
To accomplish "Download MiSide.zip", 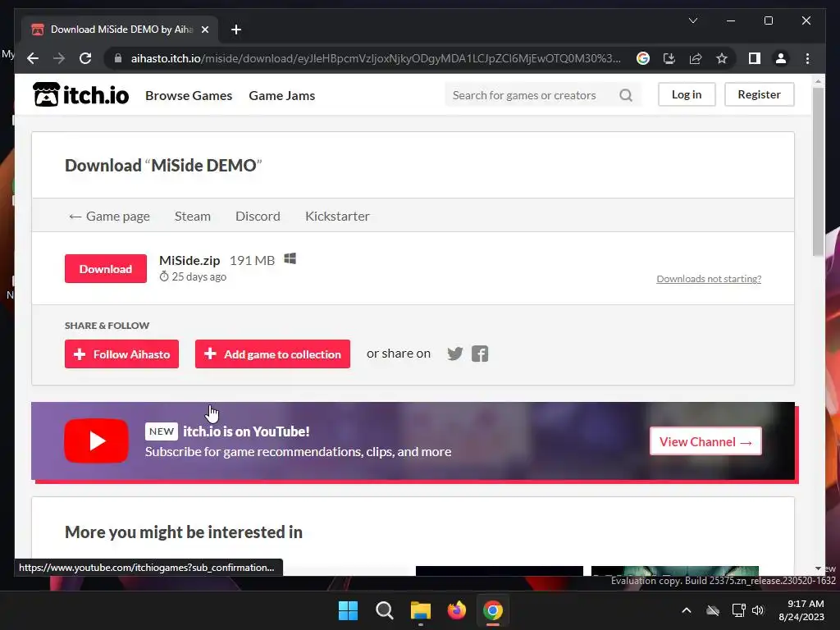I will (106, 268).
